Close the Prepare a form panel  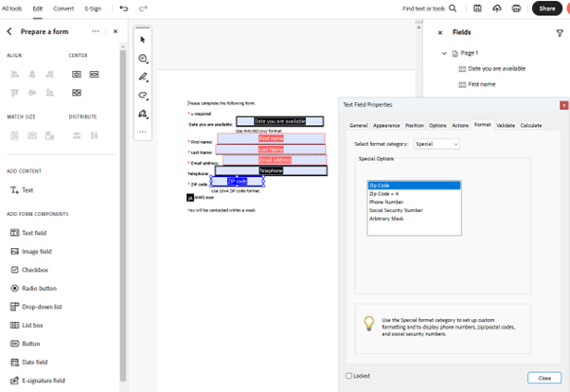point(116,31)
